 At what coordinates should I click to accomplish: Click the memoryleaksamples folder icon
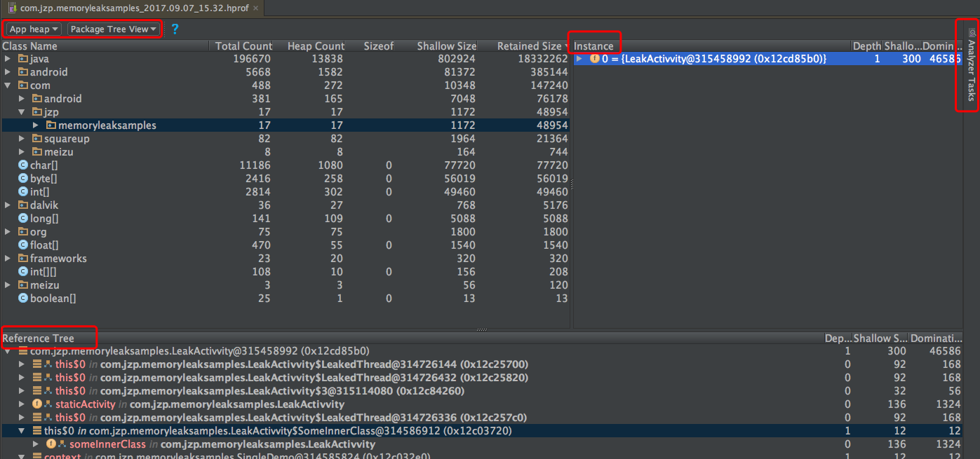tap(51, 125)
